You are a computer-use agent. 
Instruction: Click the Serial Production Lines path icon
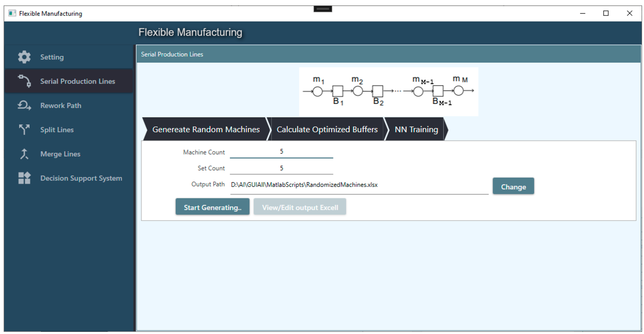click(24, 81)
